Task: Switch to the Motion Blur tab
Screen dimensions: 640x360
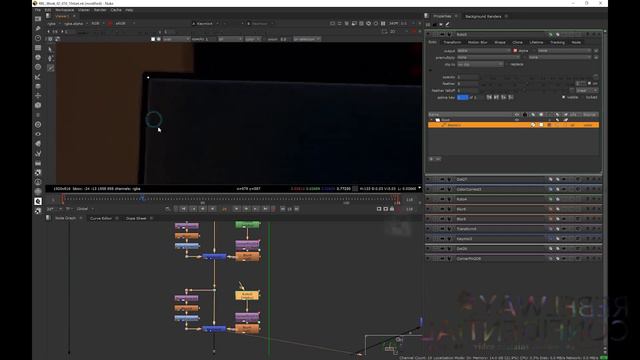Action: point(478,42)
